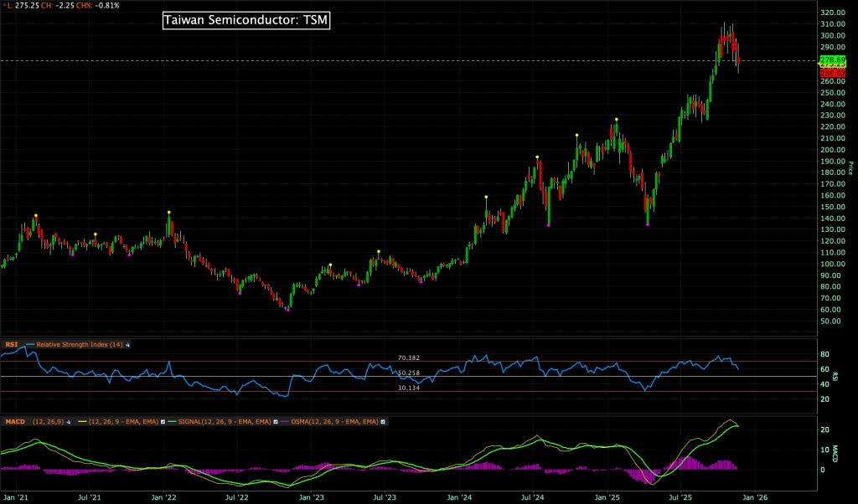858x504 pixels.
Task: Click the SIGNAL(12, 26, 9 - EMA, EMA) legend
Action: (x=225, y=422)
